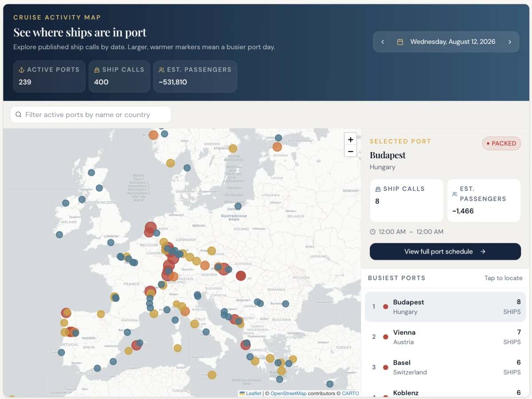Screen dimensions: 532x399
Task: Go to the next day arrow
Action: 510,42
